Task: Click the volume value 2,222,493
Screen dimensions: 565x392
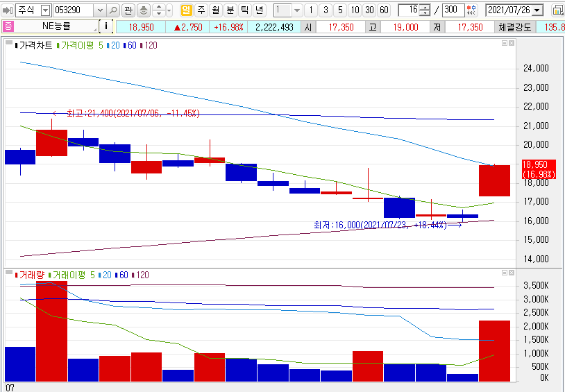Action: click(x=274, y=27)
